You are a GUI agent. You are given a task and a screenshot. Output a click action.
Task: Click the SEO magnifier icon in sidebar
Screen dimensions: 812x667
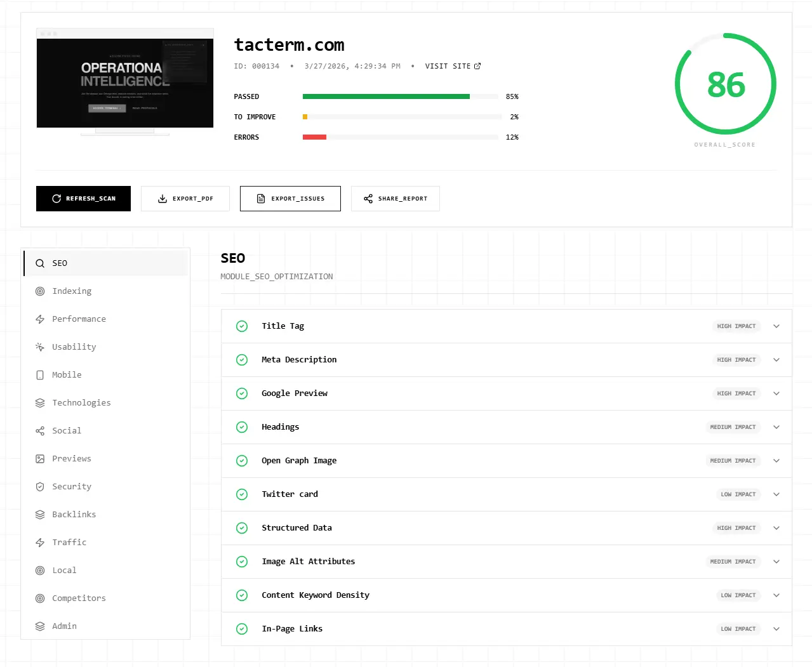pos(40,263)
